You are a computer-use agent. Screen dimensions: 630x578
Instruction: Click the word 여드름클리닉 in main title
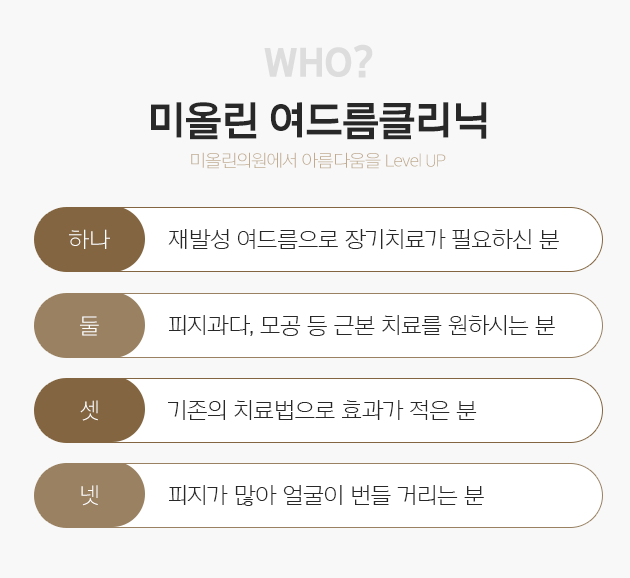[379, 119]
